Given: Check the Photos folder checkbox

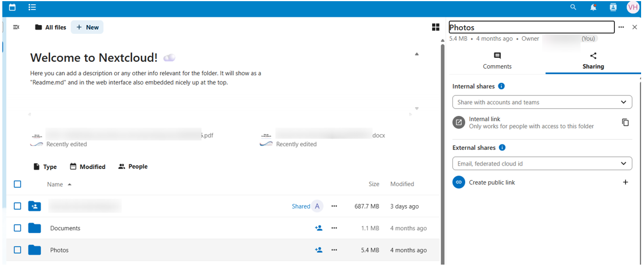Looking at the screenshot, I should (x=17, y=250).
